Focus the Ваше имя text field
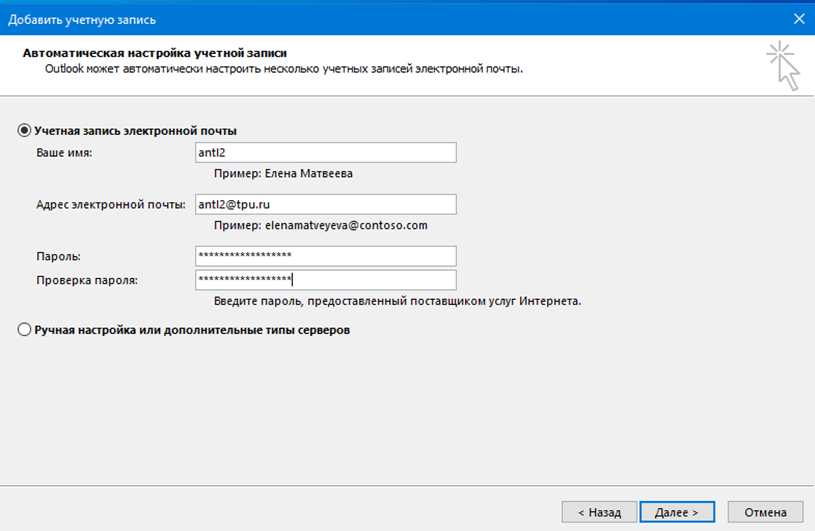The width and height of the screenshot is (815, 531). 326,152
